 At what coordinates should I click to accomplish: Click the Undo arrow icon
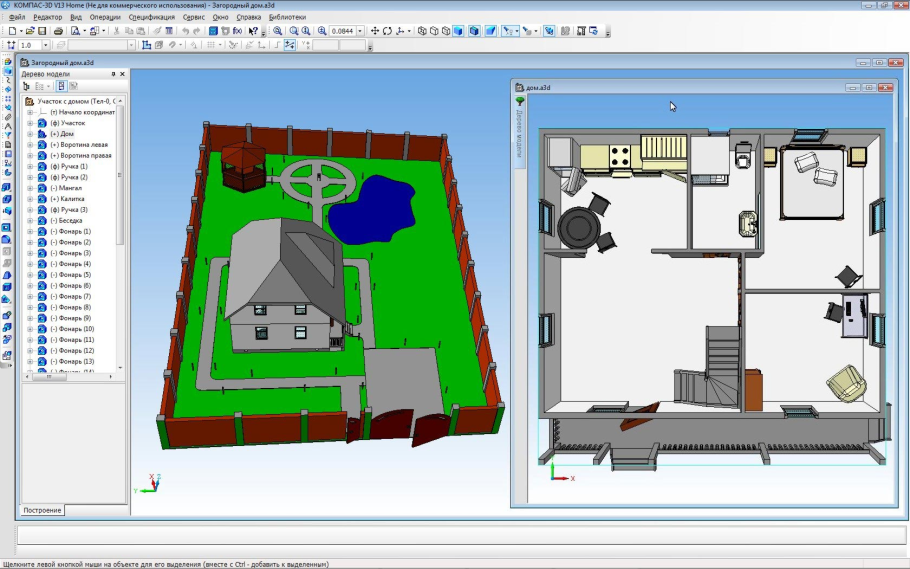(x=185, y=31)
